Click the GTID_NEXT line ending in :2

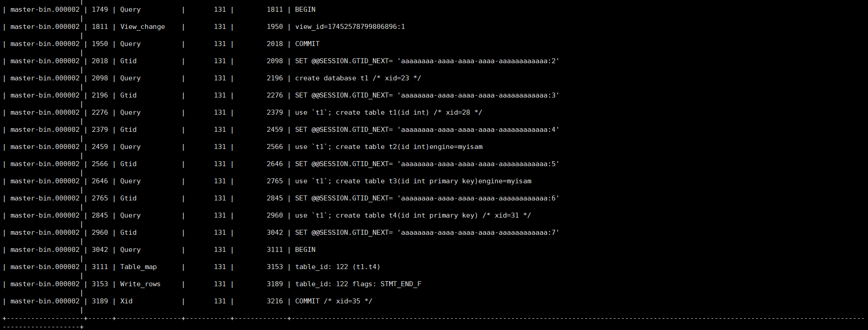click(x=427, y=61)
